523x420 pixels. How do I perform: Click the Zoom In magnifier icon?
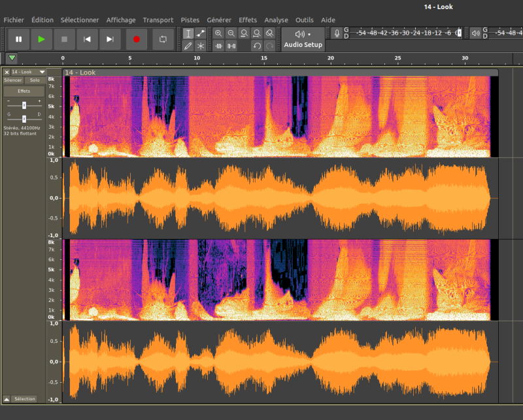[219, 33]
